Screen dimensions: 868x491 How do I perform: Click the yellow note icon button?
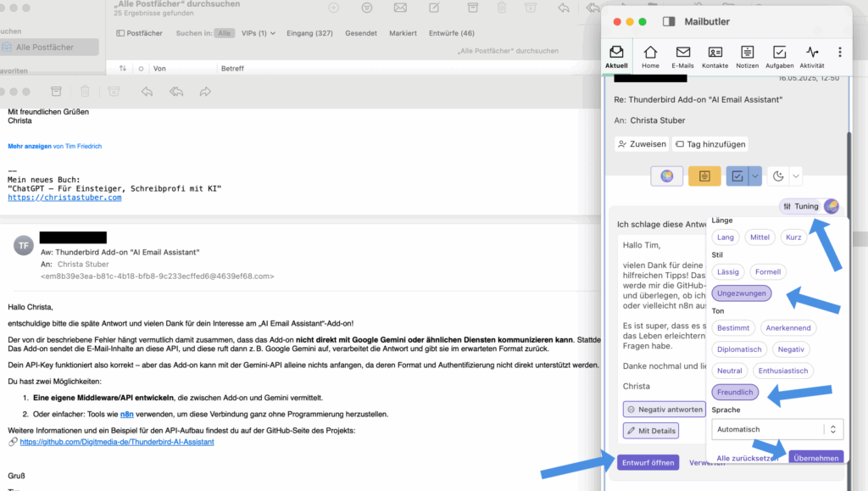[704, 176]
